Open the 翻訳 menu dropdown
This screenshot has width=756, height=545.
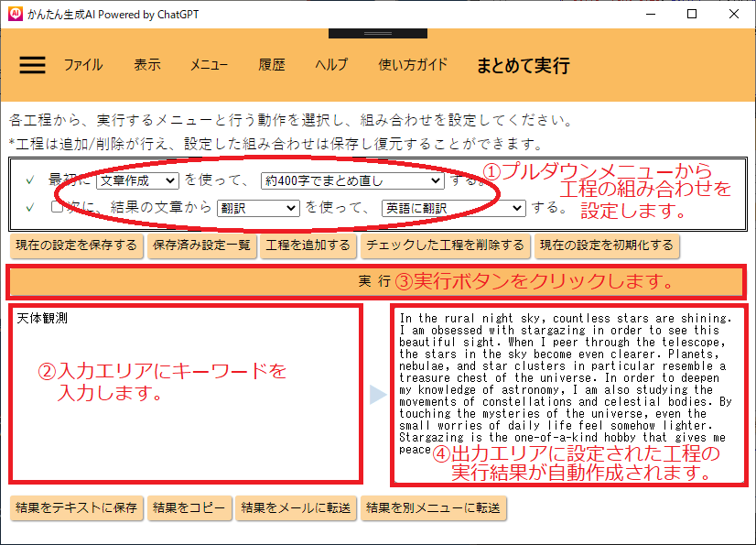258,208
